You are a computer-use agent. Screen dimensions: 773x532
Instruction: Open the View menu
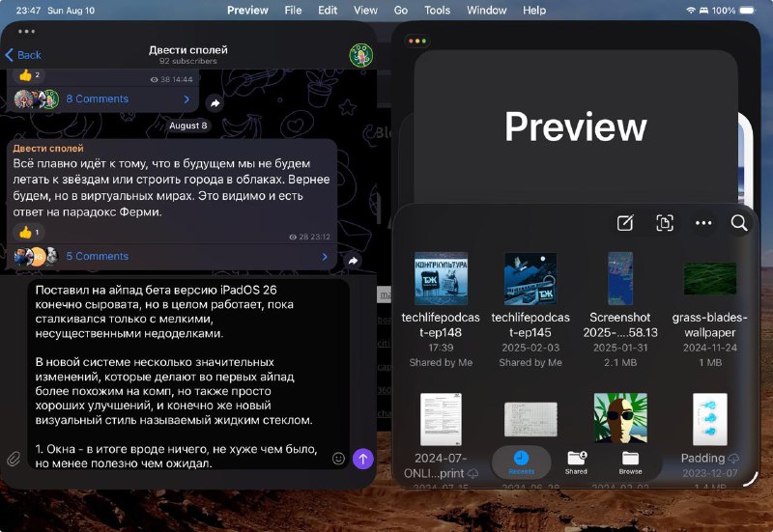[365, 10]
